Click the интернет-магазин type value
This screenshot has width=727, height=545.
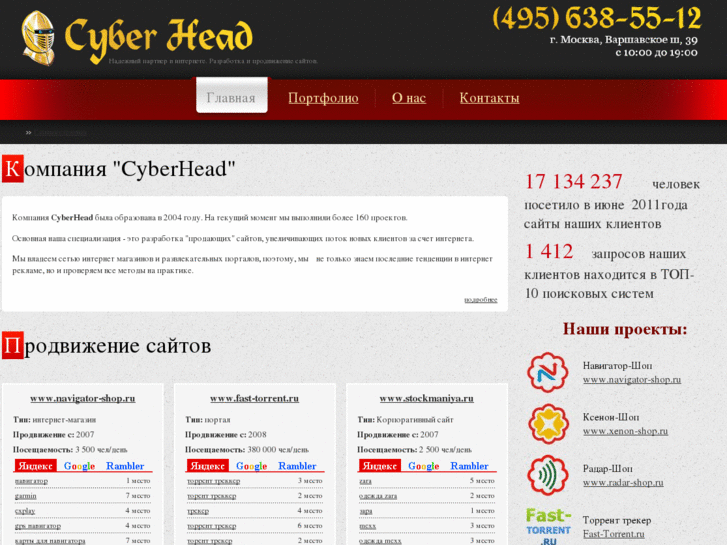click(x=64, y=420)
